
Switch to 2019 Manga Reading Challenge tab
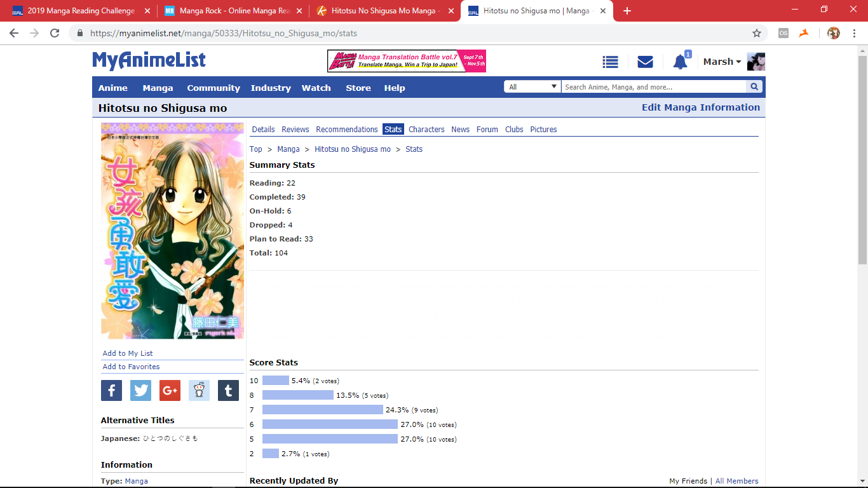81,11
